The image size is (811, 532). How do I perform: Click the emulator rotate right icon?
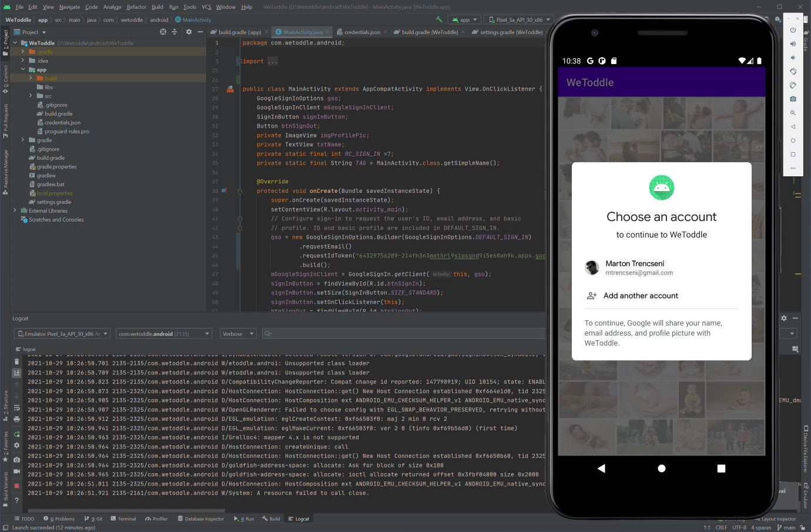click(793, 85)
